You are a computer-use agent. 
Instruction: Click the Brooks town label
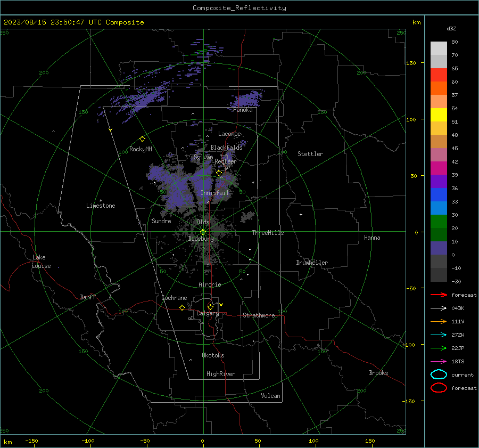tap(378, 373)
